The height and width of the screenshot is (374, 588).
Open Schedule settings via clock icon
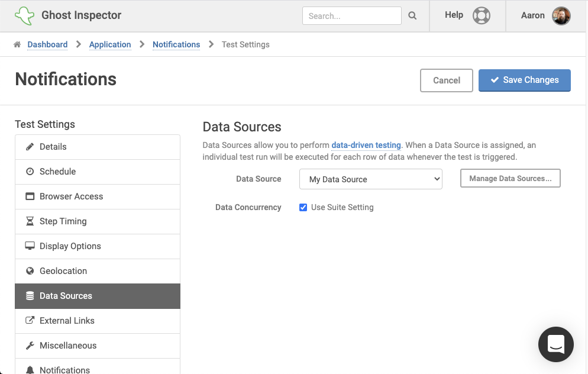[x=28, y=171]
